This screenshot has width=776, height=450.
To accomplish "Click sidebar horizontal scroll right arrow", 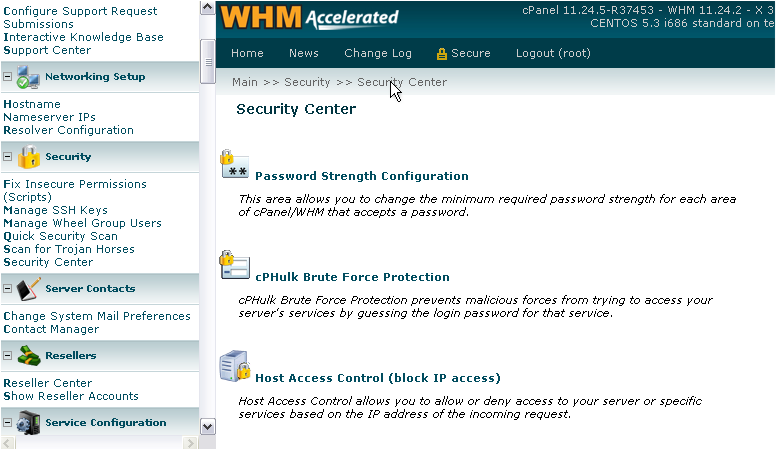I will pos(191,443).
